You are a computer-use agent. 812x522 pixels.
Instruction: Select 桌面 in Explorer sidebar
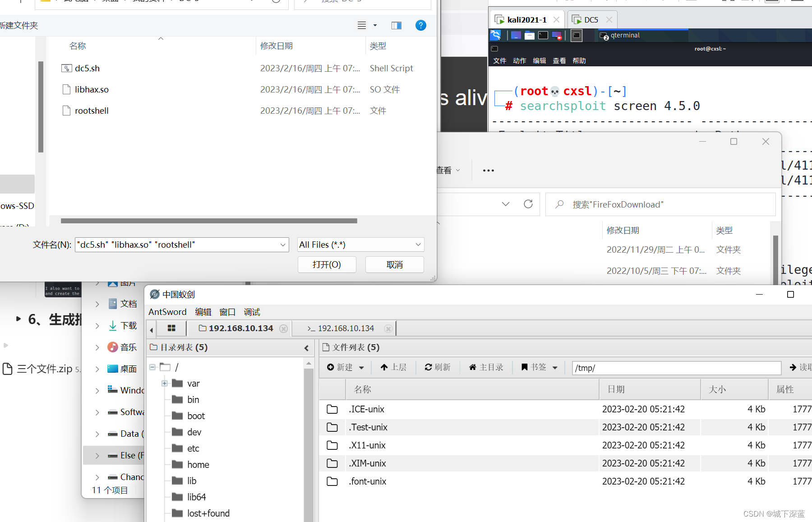122,369
